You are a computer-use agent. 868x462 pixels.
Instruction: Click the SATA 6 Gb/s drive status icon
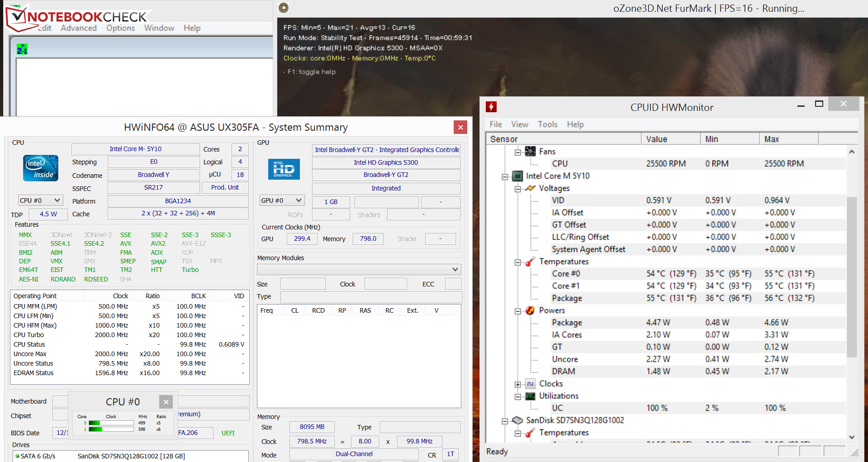pyautogui.click(x=17, y=456)
